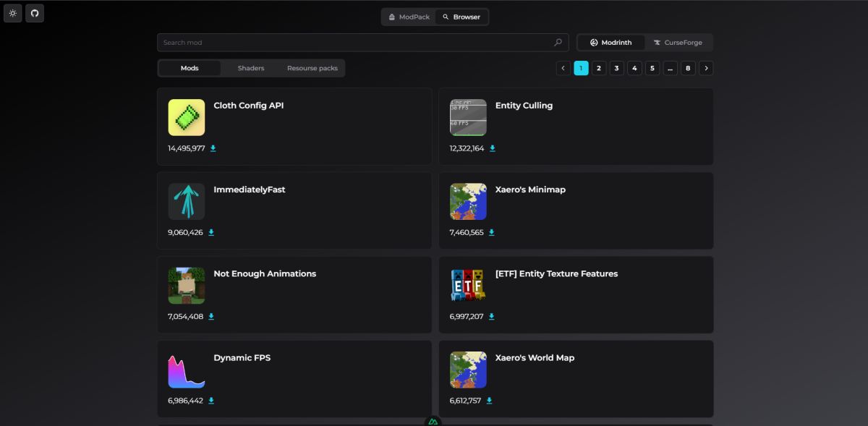Switch to the ModPack view

(x=409, y=17)
